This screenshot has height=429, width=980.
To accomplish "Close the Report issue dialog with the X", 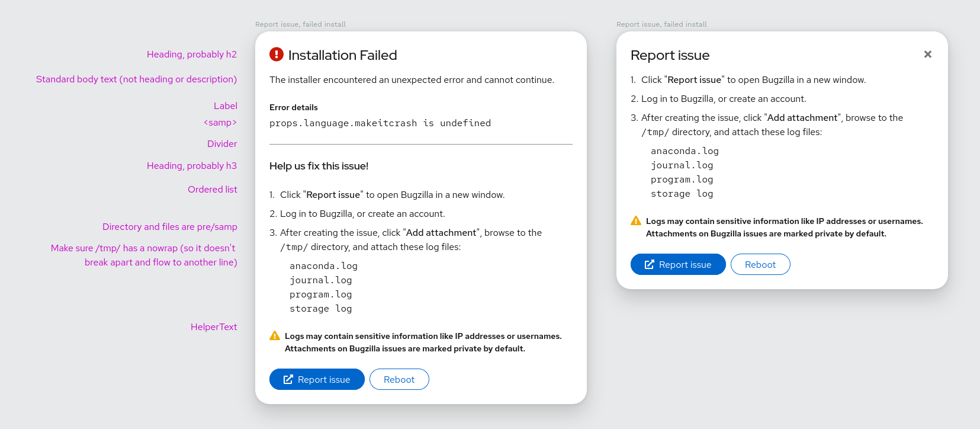I will pyautogui.click(x=928, y=55).
